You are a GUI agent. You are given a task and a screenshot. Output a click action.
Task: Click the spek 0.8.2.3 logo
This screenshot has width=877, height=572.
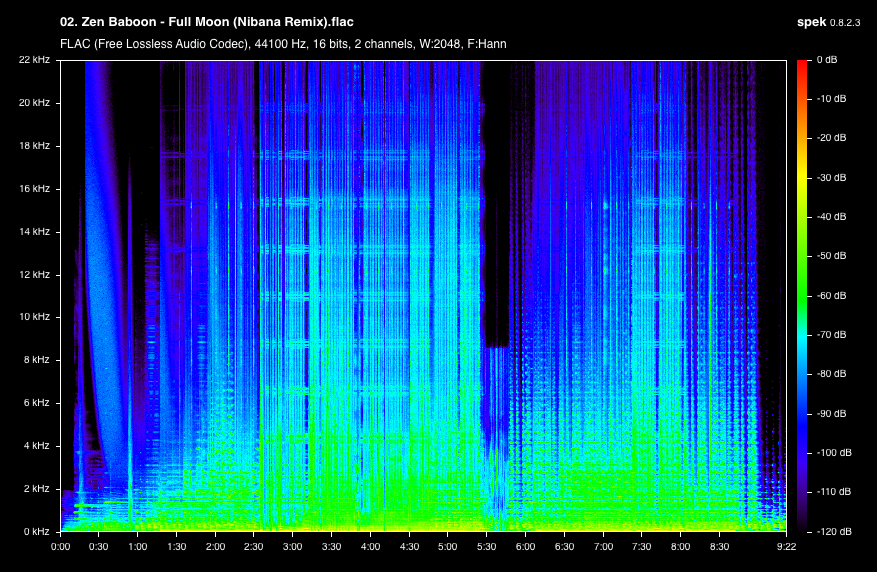(x=828, y=22)
